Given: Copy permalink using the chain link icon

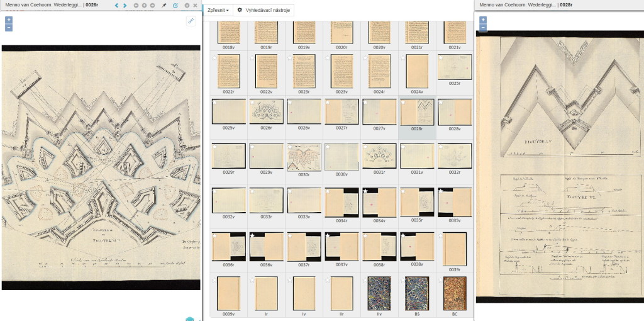Looking at the screenshot, I should pos(191,21).
